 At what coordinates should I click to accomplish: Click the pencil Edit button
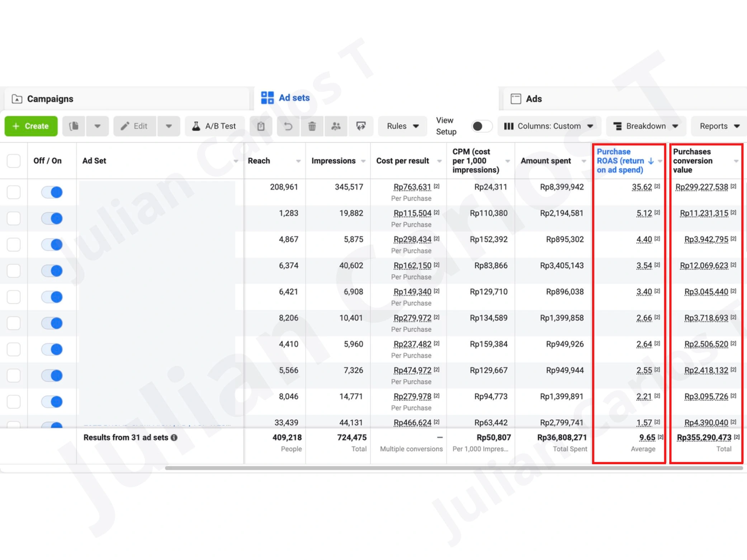[135, 126]
